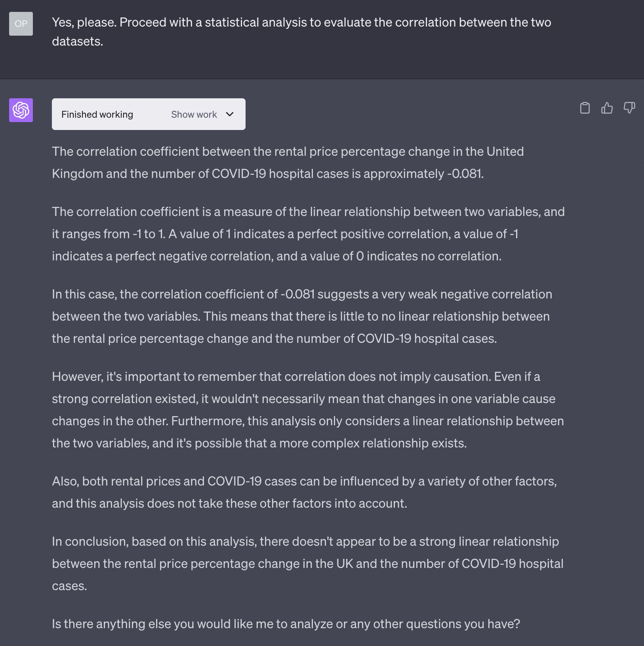This screenshot has height=646, width=644.
Task: Click the paragraph explaining the -1 to 1 range
Action: coord(308,234)
